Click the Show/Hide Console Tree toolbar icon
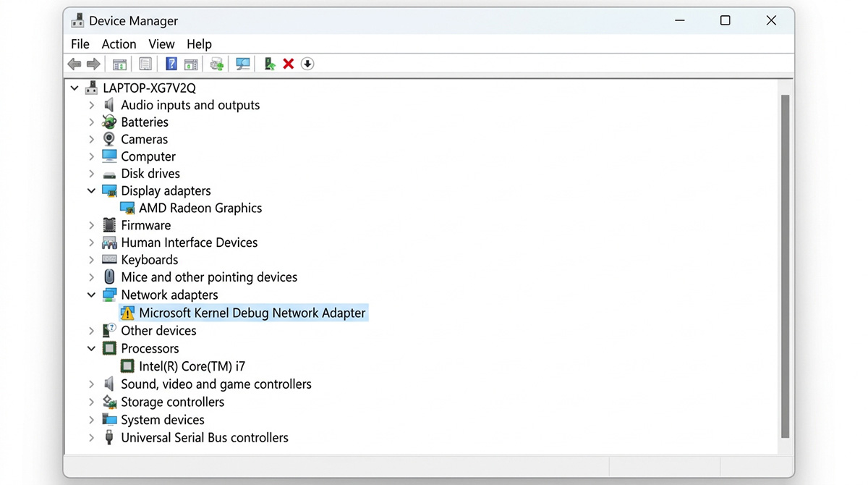Screen dimensions: 868x485 point(119,64)
